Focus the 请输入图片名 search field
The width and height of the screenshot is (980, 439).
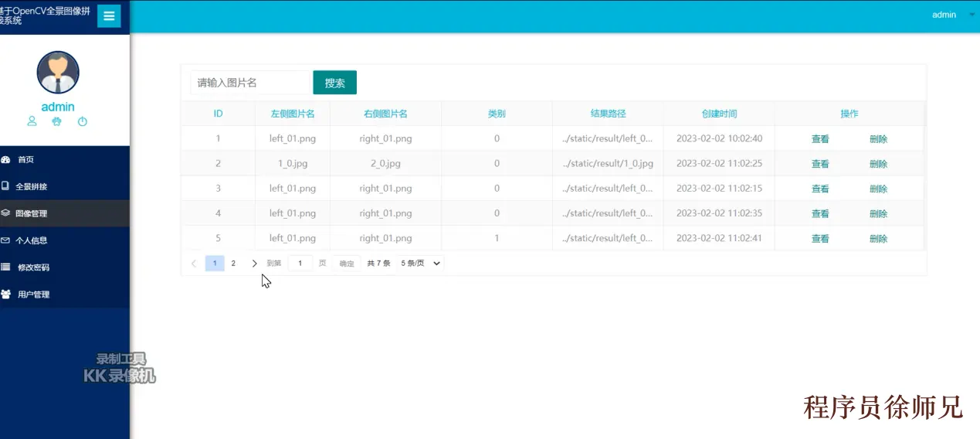[250, 83]
